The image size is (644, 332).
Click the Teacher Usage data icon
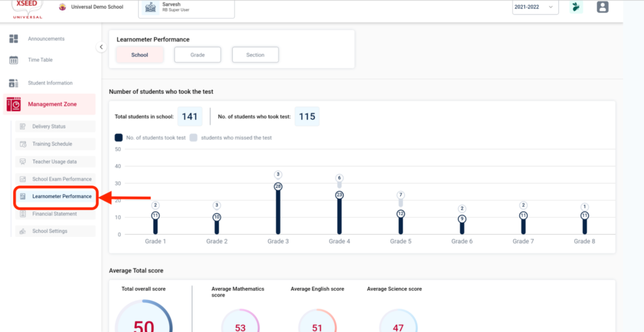click(x=23, y=162)
